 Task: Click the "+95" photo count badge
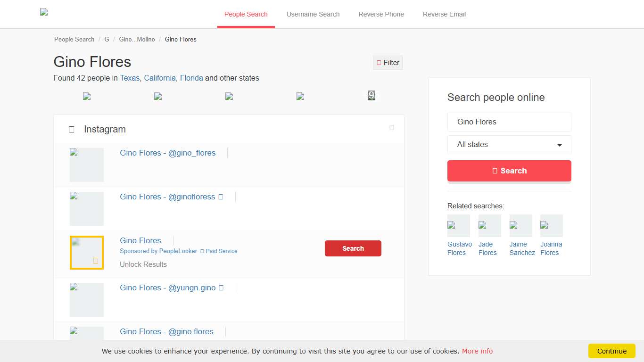pyautogui.click(x=372, y=96)
